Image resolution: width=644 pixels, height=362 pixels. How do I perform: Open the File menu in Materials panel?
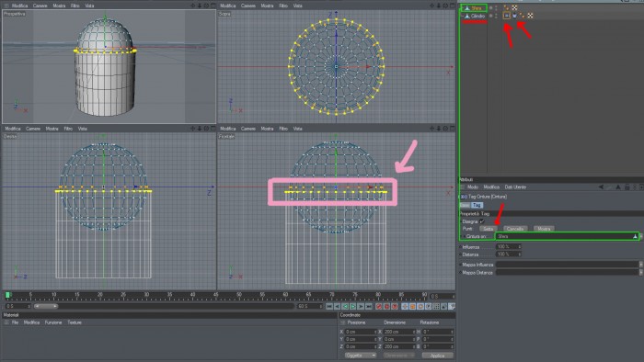point(15,322)
